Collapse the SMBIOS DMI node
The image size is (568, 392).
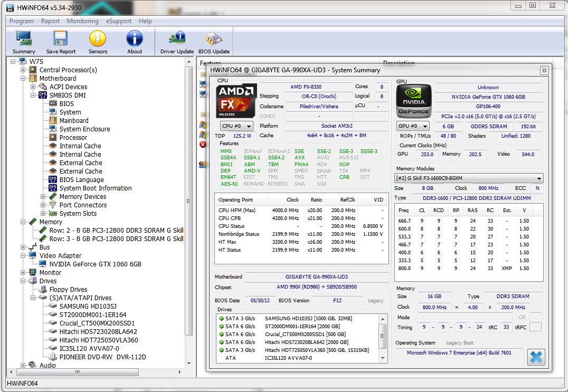tap(33, 95)
